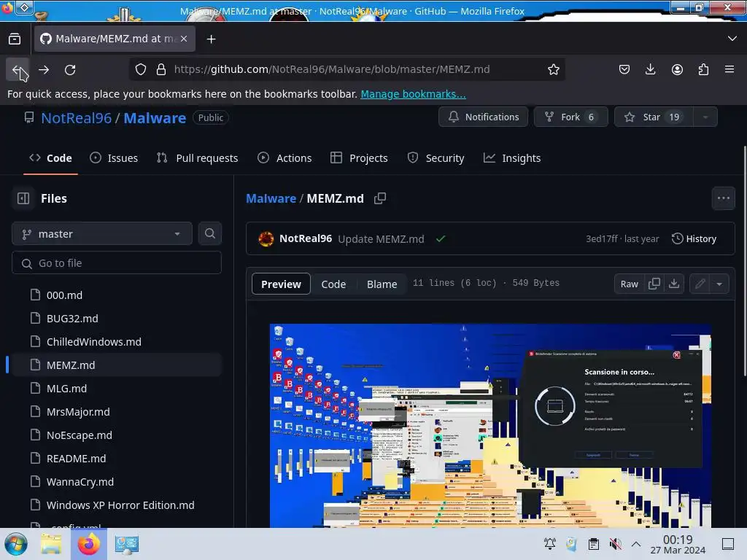
Task: Open Pull requests tab
Action: (197, 158)
